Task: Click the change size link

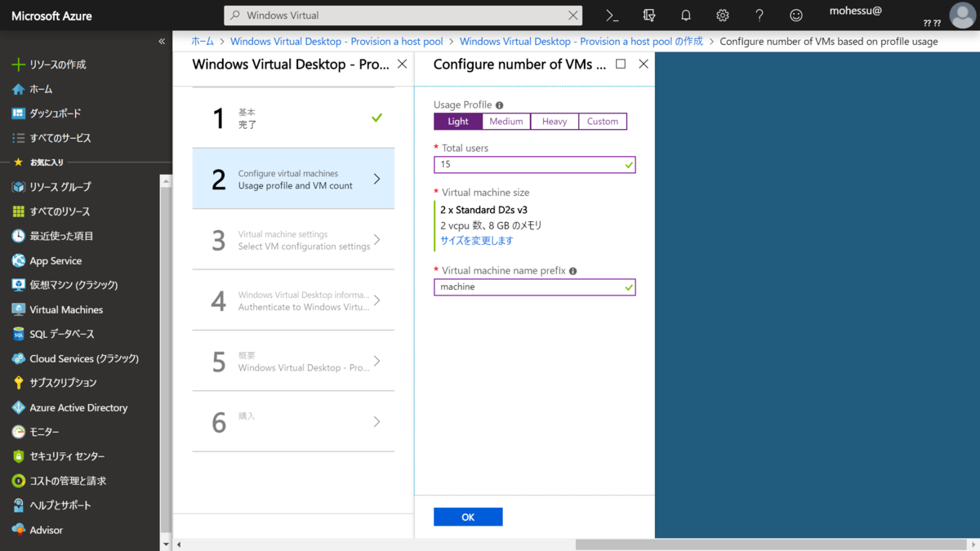Action: coord(477,241)
